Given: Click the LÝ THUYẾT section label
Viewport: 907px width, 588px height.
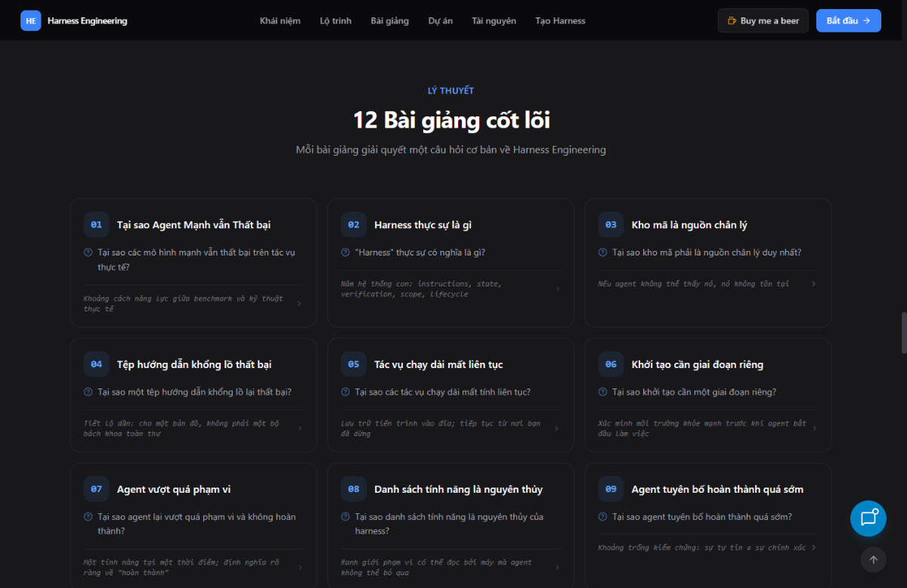Looking at the screenshot, I should [x=450, y=91].
